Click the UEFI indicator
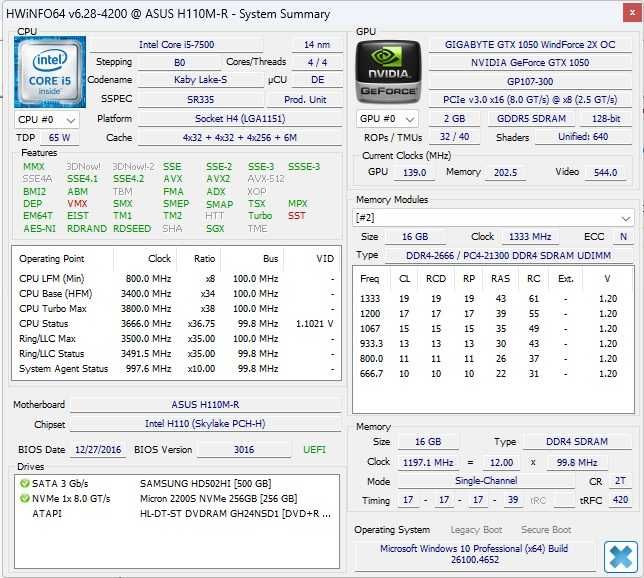Screen dimensions: 644x578 click(x=314, y=449)
